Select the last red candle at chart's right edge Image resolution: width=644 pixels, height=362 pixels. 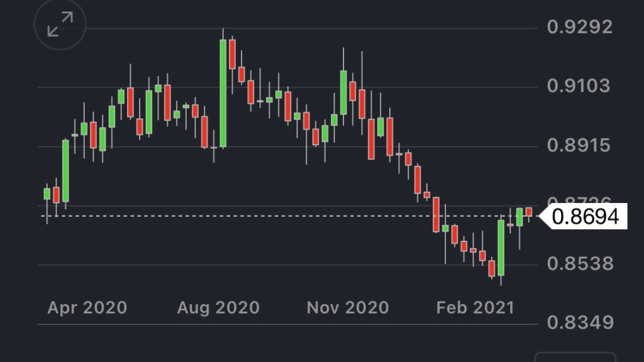pyautogui.click(x=529, y=212)
